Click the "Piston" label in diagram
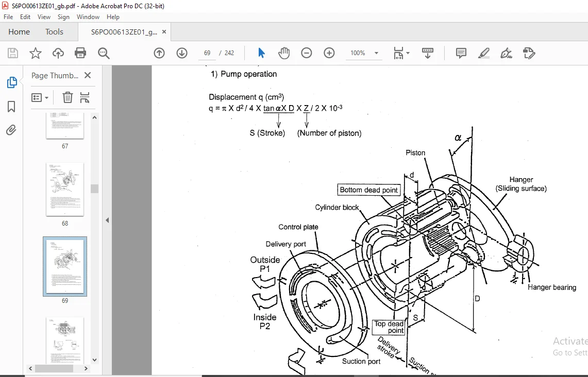The image size is (588, 377). 415,152
